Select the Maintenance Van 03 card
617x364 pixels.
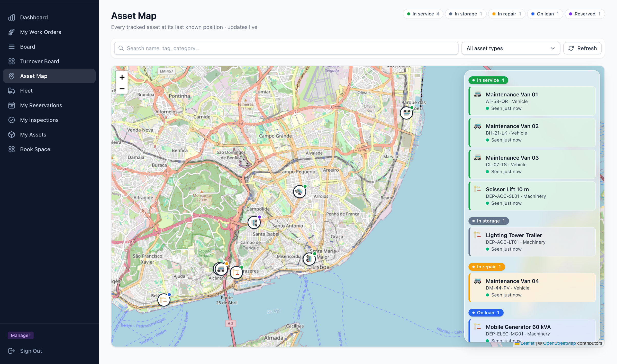532,164
